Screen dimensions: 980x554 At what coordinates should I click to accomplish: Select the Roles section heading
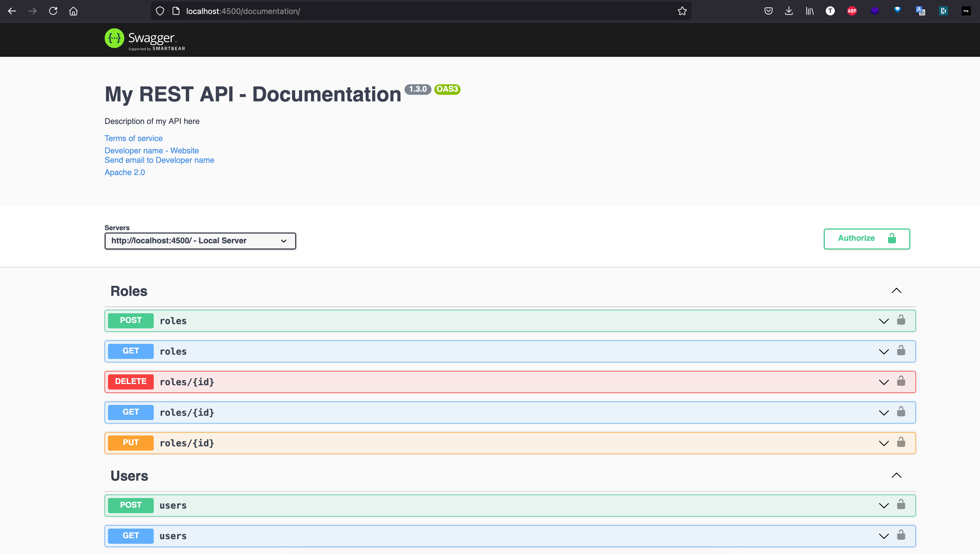point(129,291)
